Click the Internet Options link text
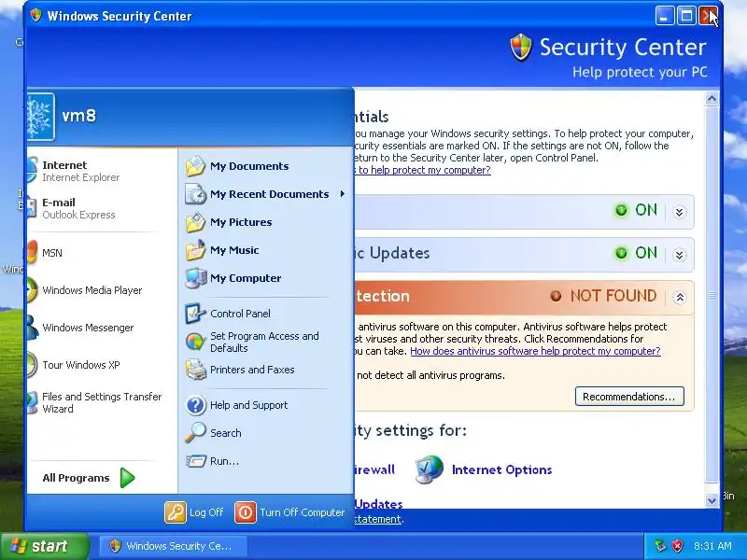The image size is (747, 560). [501, 469]
